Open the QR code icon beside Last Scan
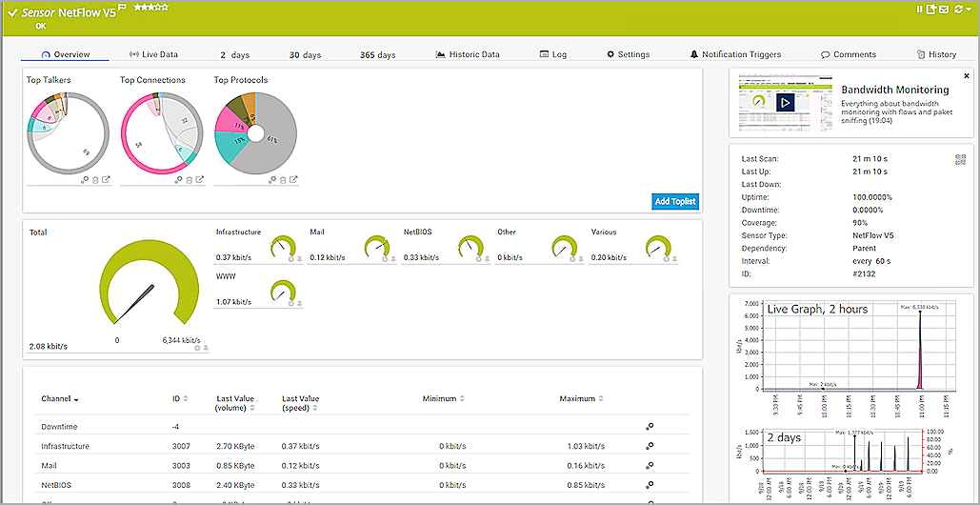 click(960, 160)
